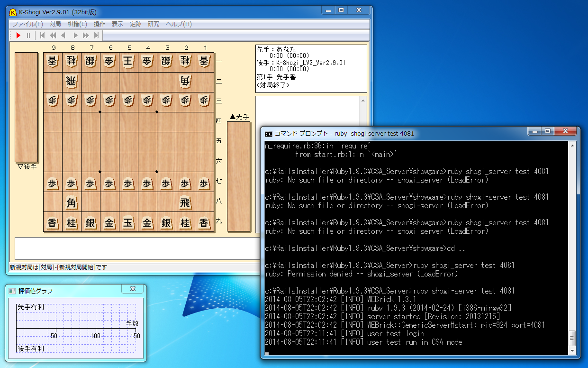Click the pause button in K-Shogi toolbar
The height and width of the screenshot is (368, 588).
pos(28,35)
